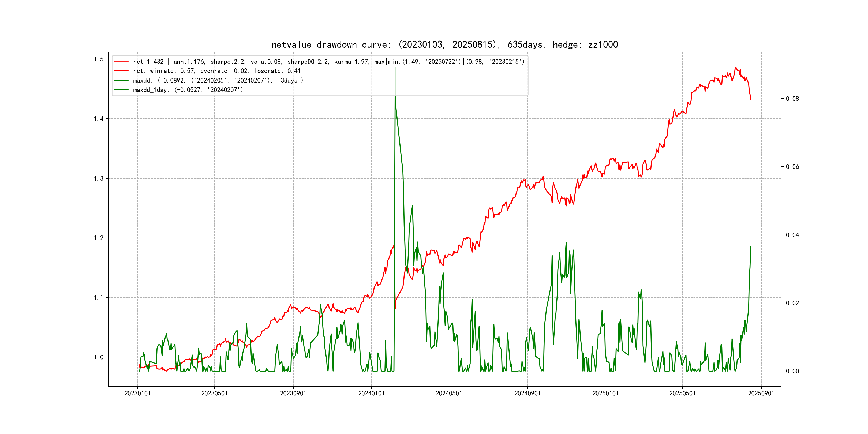
Task: Click the 0.08 right axis label
Action: 792,99
